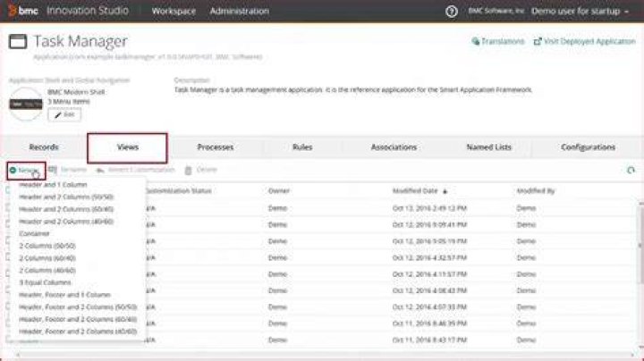Screen dimensions: 644x361
Task: Click the Rename toolbar label
Action: point(73,170)
